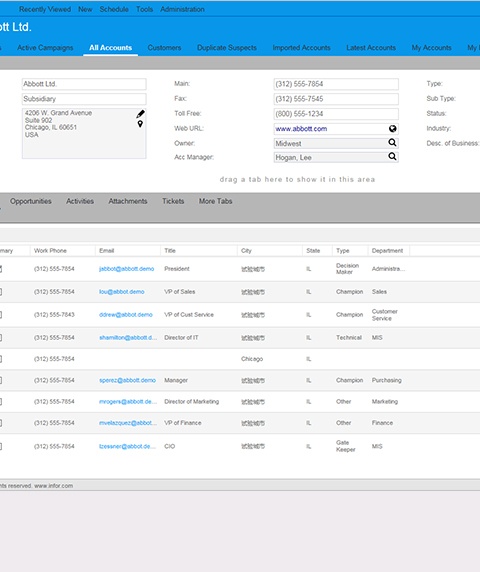
Task: Email shamilton@abbott.d... contact
Action: pyautogui.click(x=128, y=338)
